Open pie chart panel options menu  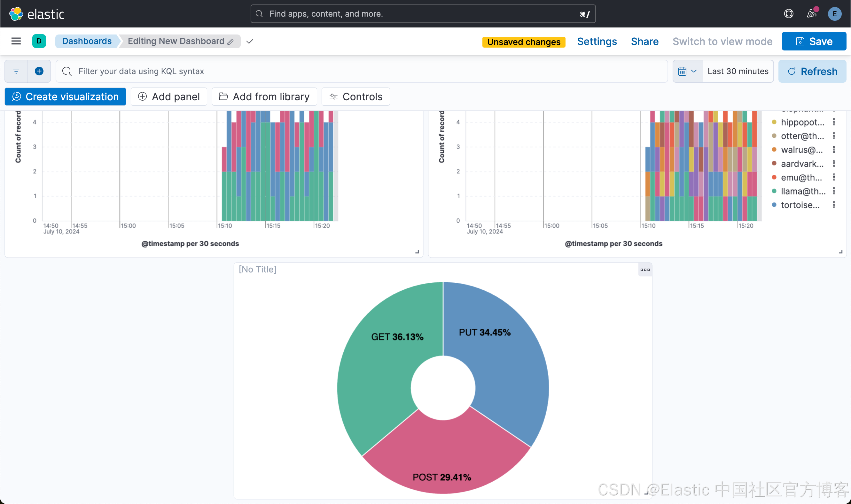645,270
